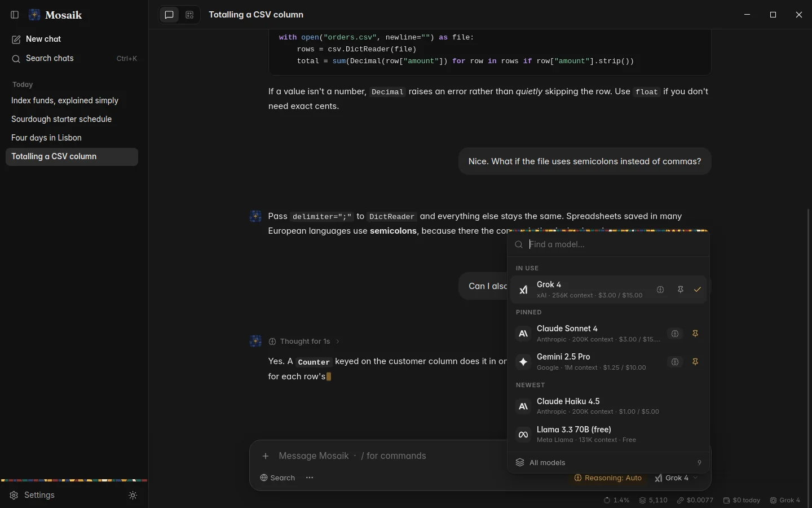Click stacked layers icon beside All models
The image size is (812, 508).
520,463
